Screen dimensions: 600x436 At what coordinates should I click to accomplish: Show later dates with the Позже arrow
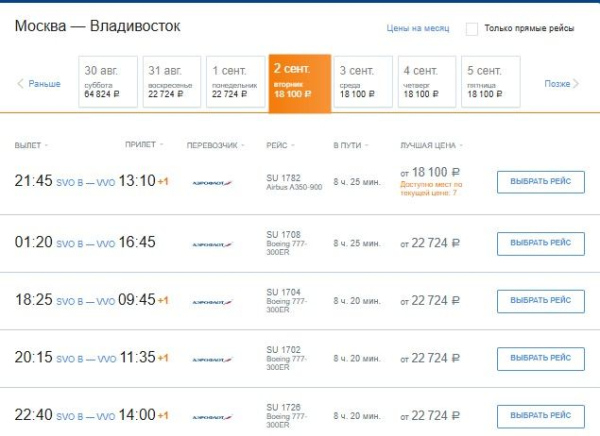click(561, 84)
